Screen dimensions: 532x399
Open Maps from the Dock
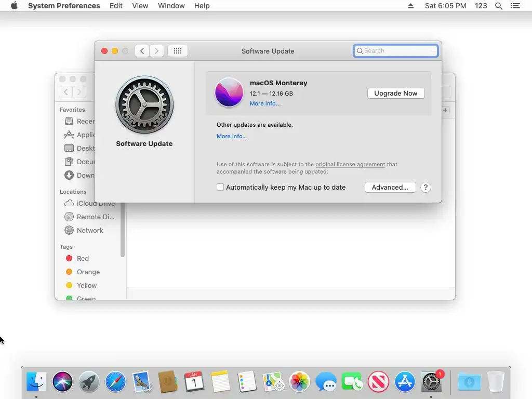click(273, 382)
